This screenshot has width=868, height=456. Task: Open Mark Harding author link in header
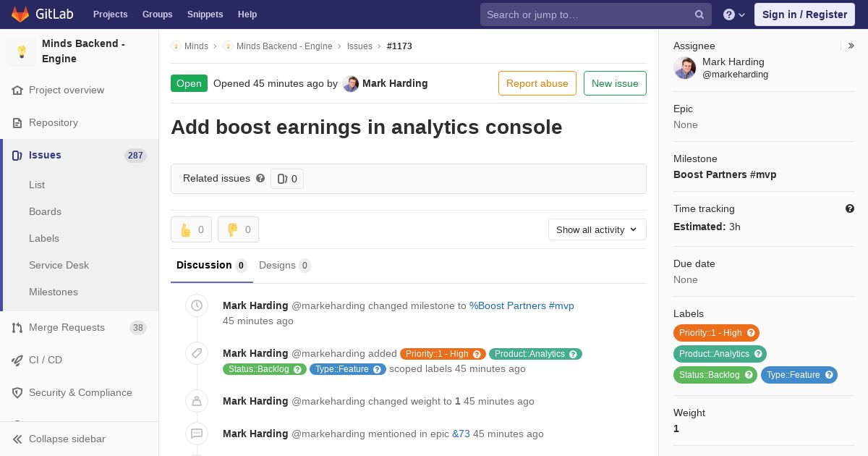tap(395, 84)
